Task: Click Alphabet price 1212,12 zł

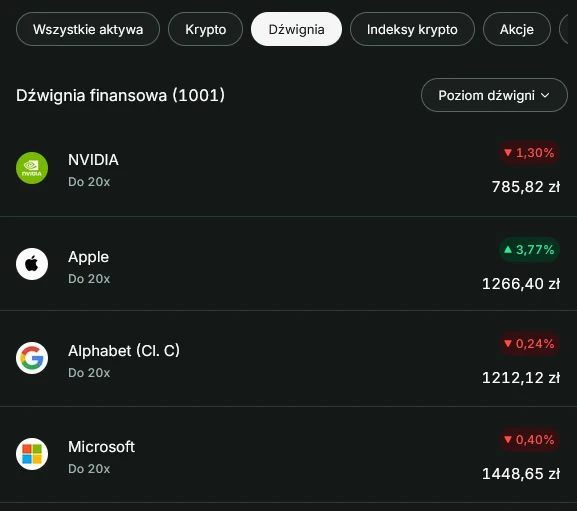Action: (521, 377)
